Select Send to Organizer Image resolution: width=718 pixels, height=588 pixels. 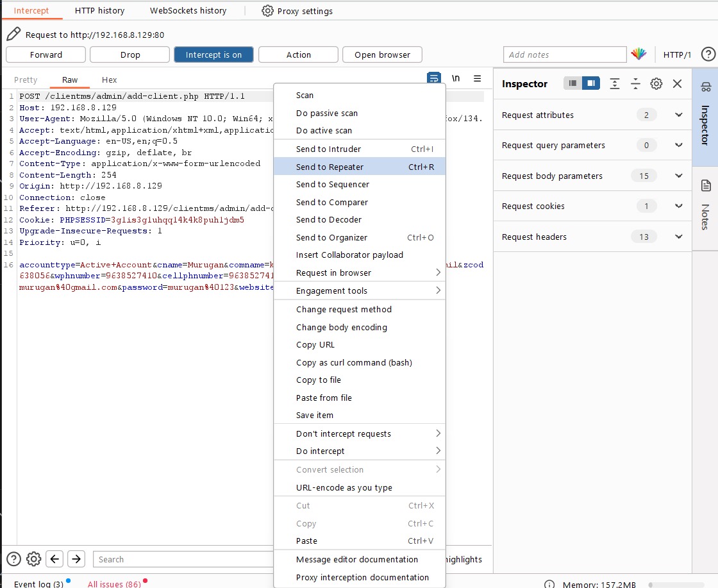(x=360, y=237)
